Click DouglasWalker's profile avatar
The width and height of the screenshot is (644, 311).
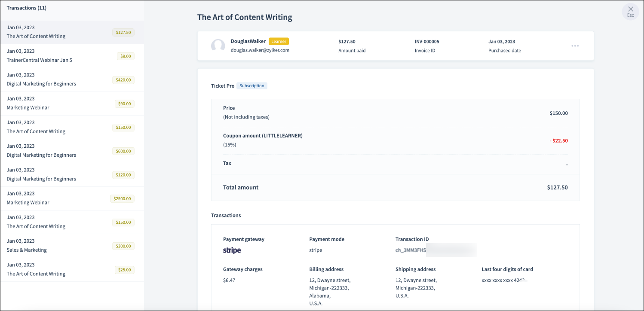(218, 46)
